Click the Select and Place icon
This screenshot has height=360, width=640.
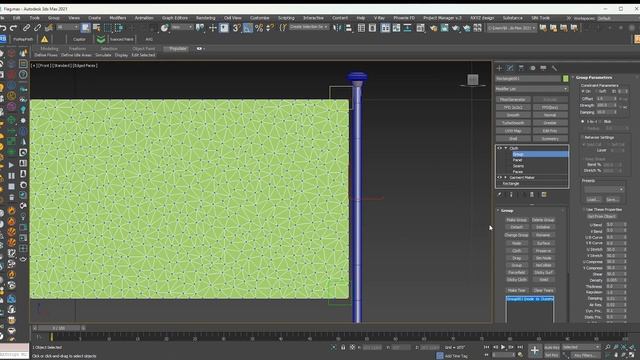(164, 28)
